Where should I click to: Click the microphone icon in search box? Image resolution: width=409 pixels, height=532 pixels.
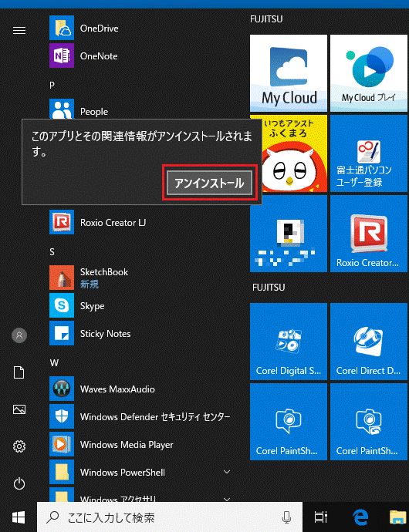point(287,517)
